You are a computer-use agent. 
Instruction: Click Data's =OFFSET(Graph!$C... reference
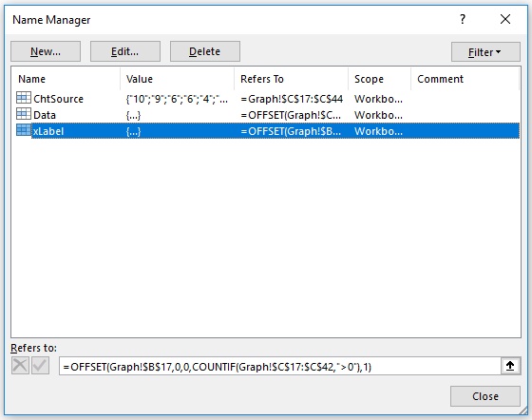(291, 115)
